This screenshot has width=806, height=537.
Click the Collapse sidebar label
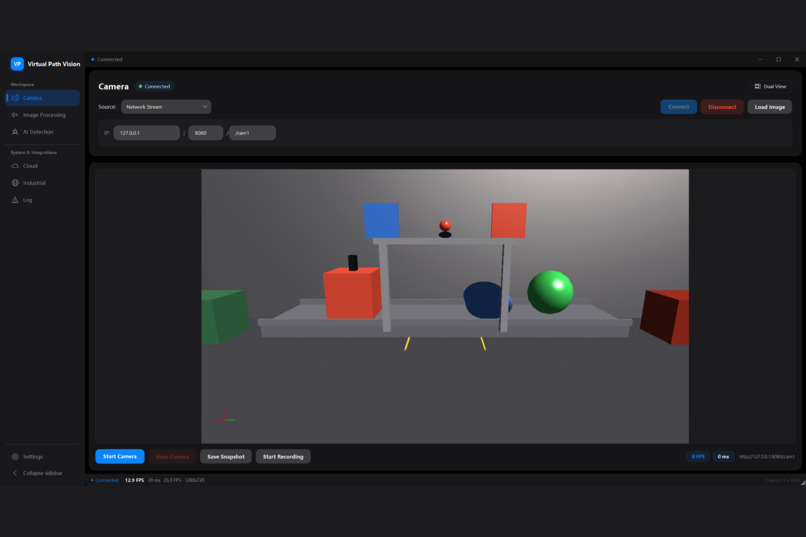click(x=43, y=473)
